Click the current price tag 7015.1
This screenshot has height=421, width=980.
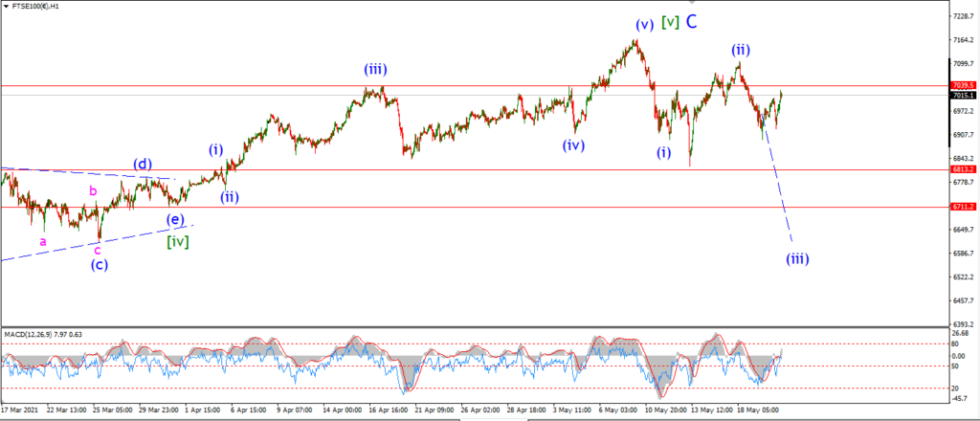963,95
